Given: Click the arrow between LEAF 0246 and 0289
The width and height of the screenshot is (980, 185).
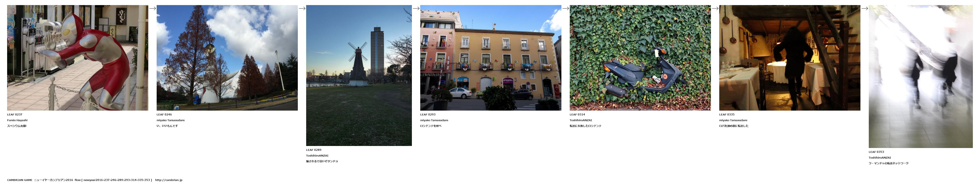Looking at the screenshot, I should (302, 8).
